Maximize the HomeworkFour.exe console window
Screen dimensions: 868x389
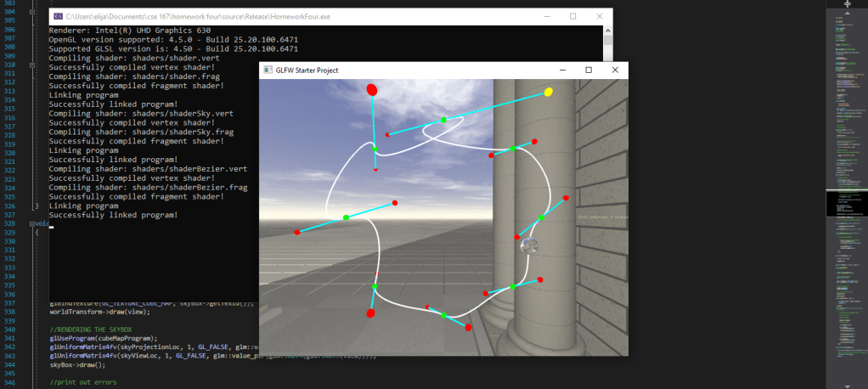(572, 16)
